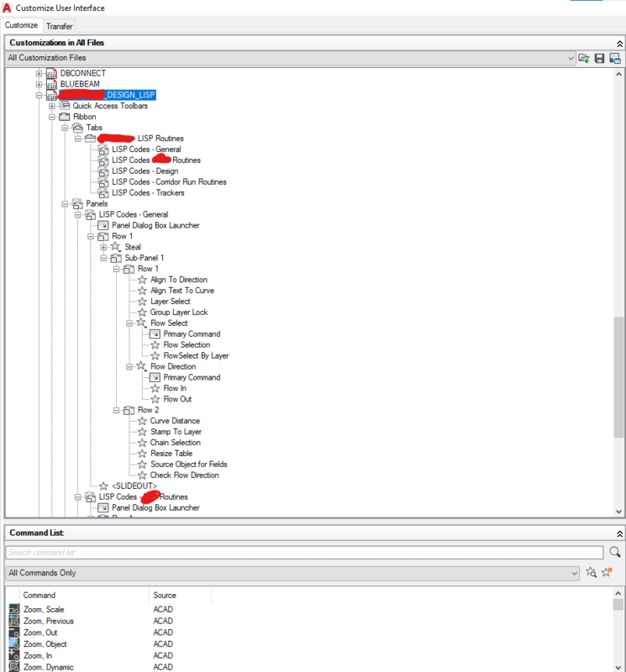The width and height of the screenshot is (626, 672).
Task: Click the star icon beside Align To Direction
Action: click(142, 280)
